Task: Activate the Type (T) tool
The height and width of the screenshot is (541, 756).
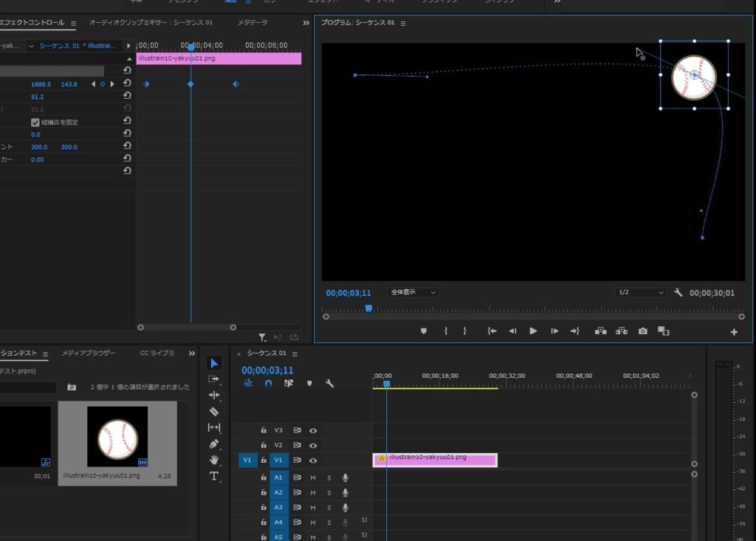Action: (214, 476)
